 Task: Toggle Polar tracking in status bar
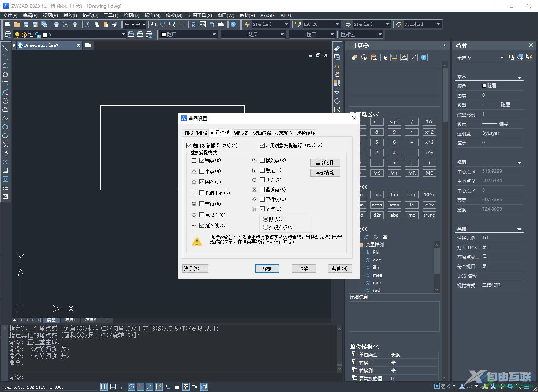pos(131,387)
